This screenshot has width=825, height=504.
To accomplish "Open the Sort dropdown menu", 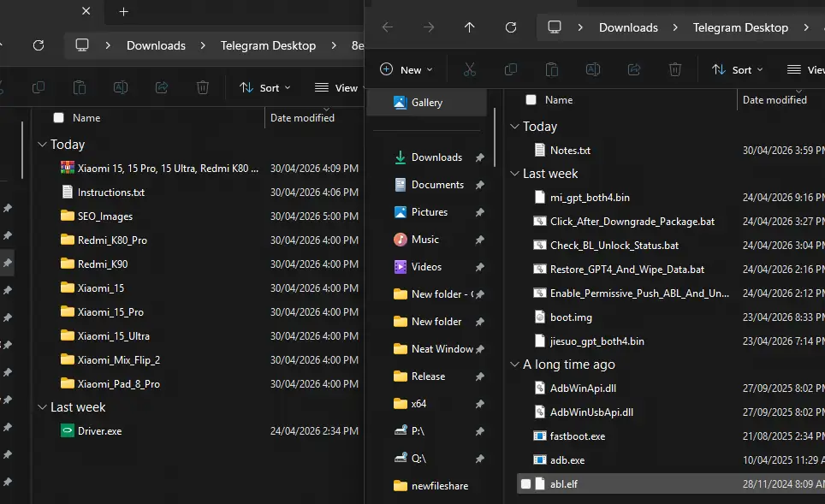I will (737, 69).
